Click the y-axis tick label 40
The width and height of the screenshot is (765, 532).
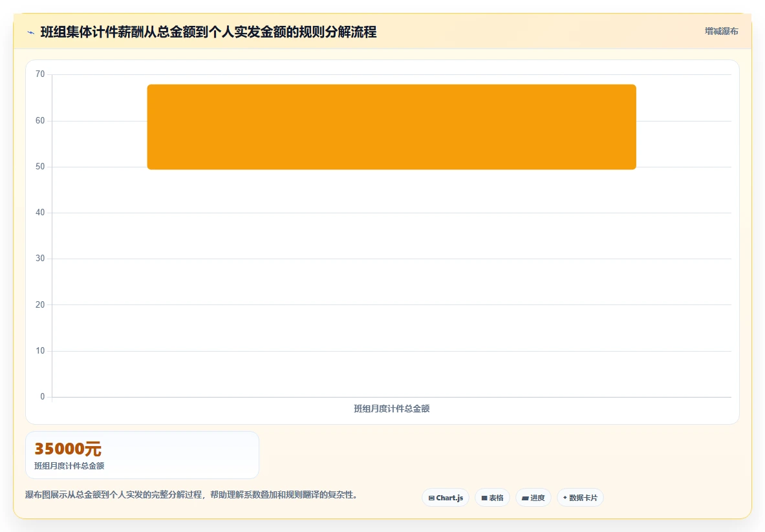pyautogui.click(x=40, y=212)
